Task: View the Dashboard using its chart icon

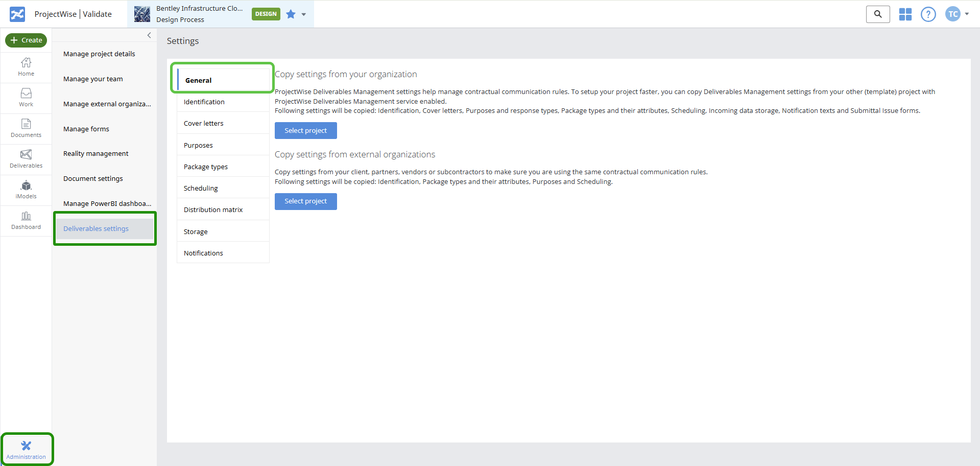Action: [26, 220]
